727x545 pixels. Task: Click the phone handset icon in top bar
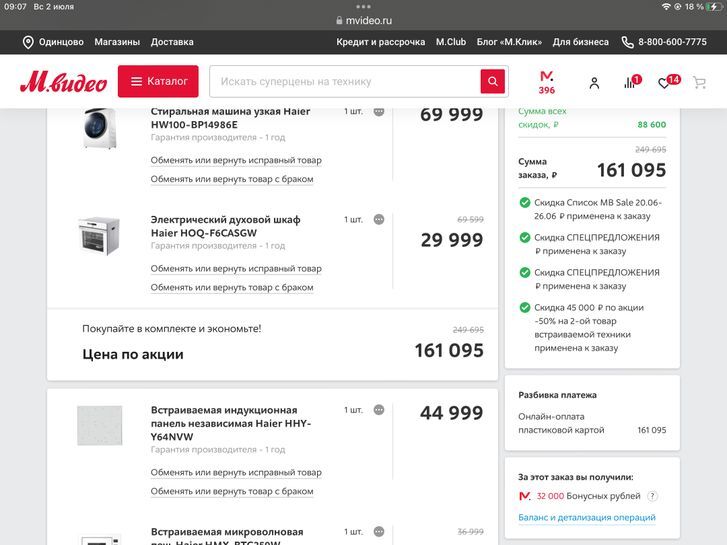pyautogui.click(x=627, y=42)
